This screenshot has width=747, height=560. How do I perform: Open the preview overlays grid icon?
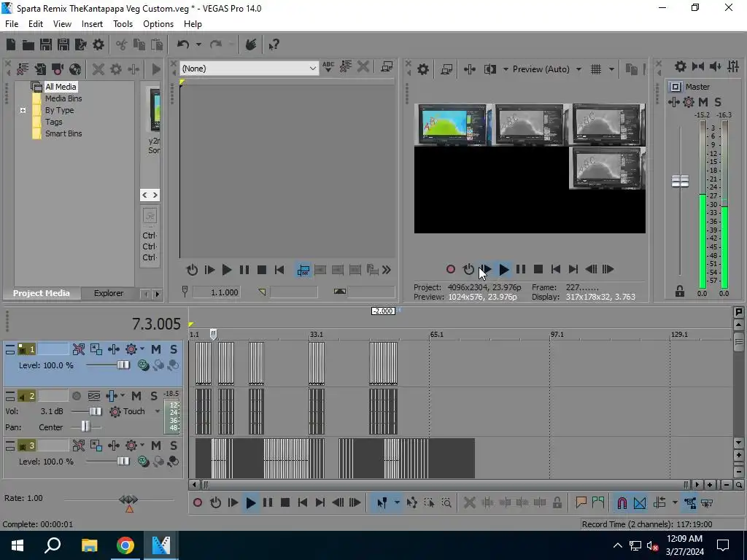596,69
